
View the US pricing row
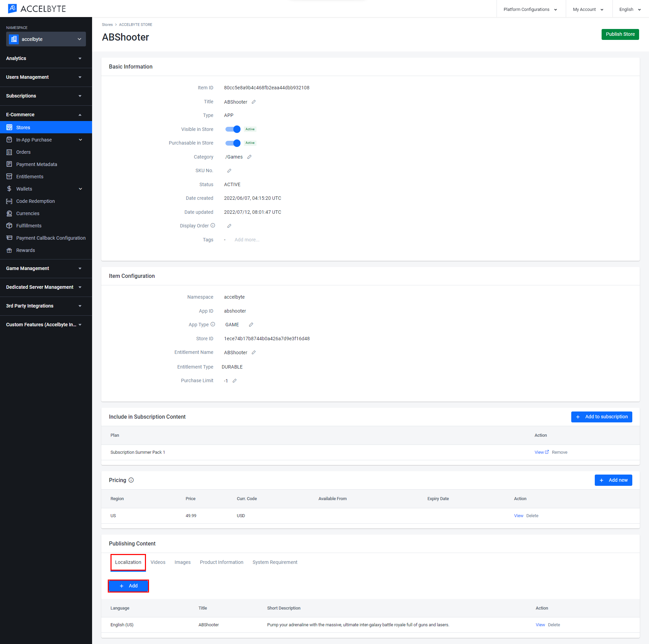click(x=518, y=515)
